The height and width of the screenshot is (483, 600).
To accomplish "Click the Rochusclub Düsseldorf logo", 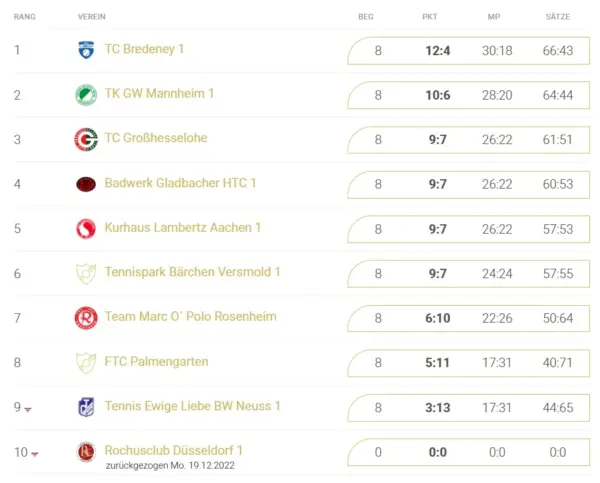I will (x=86, y=452).
